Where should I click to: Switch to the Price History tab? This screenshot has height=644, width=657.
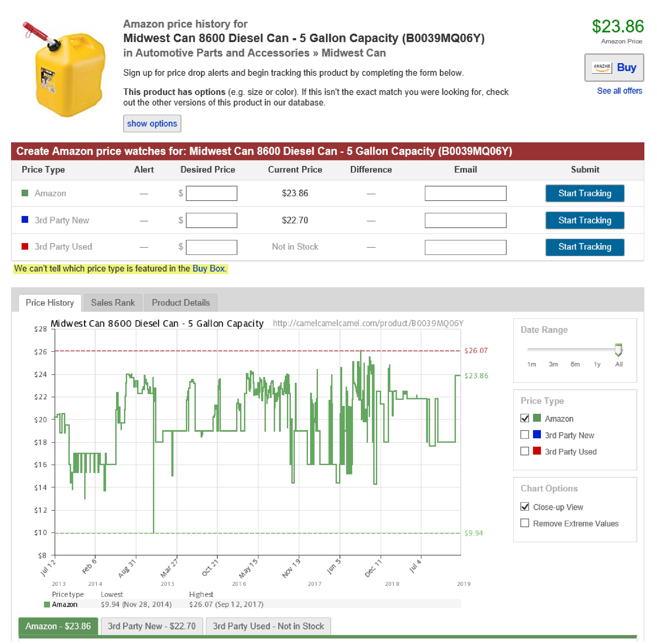click(50, 303)
